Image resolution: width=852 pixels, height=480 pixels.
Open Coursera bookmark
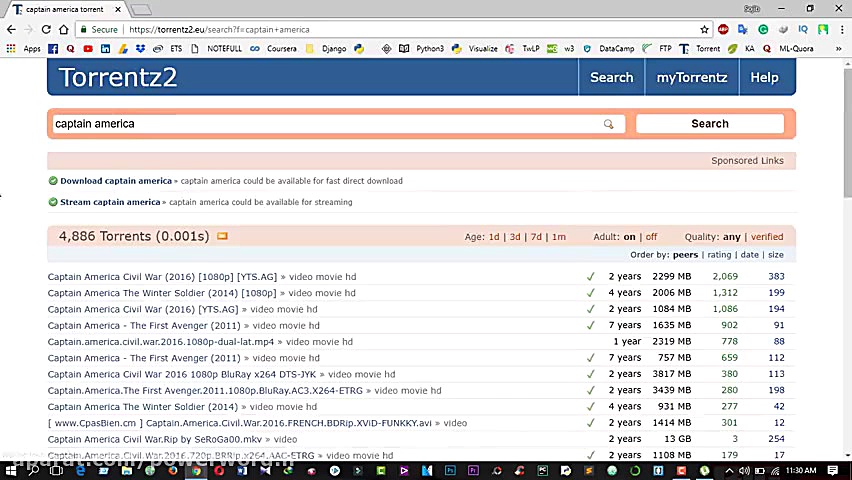click(x=273, y=48)
